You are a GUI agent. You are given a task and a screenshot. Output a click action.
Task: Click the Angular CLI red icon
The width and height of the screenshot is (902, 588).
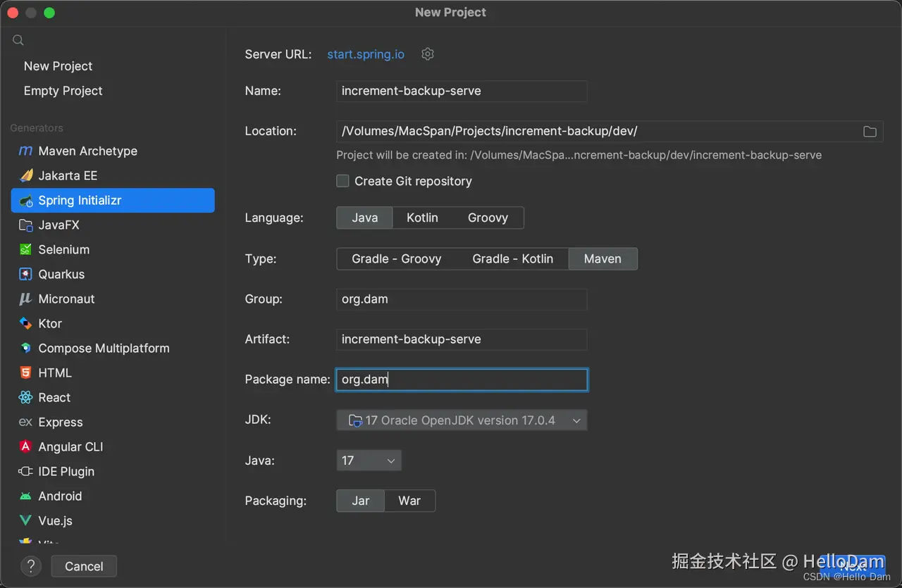pos(25,446)
